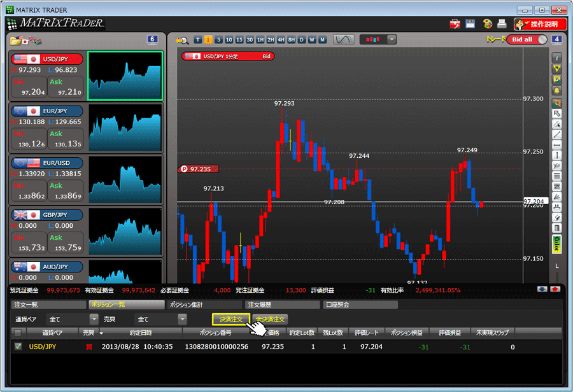Click the GBP/JPY Bid price 153.733

[29, 242]
